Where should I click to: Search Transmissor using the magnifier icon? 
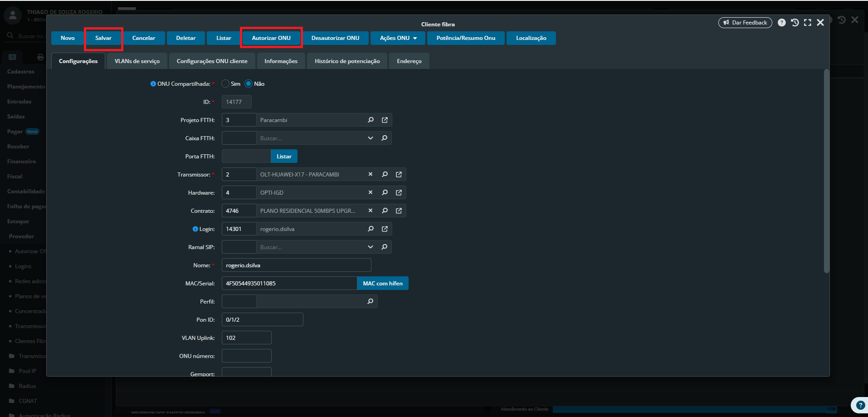pyautogui.click(x=385, y=175)
